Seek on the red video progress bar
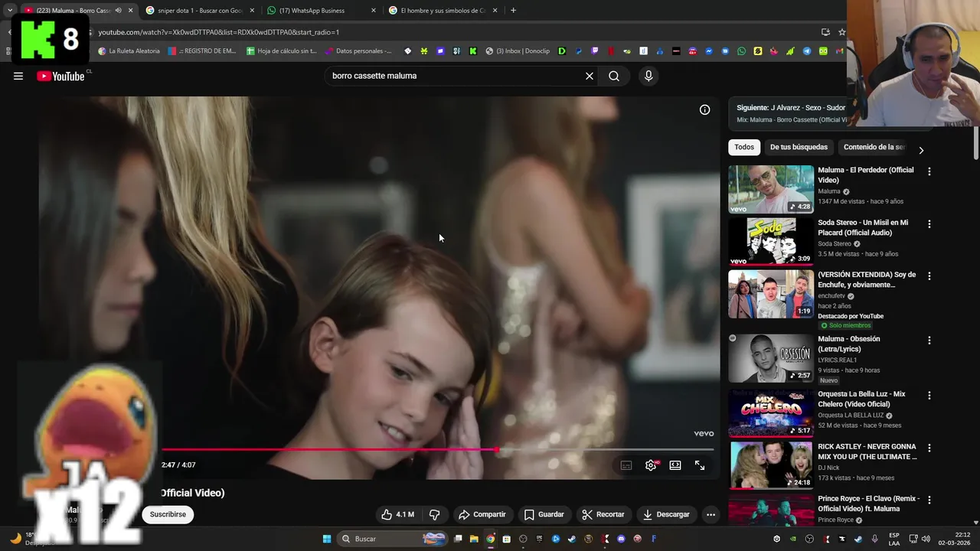The height and width of the screenshot is (551, 980). pyautogui.click(x=438, y=449)
